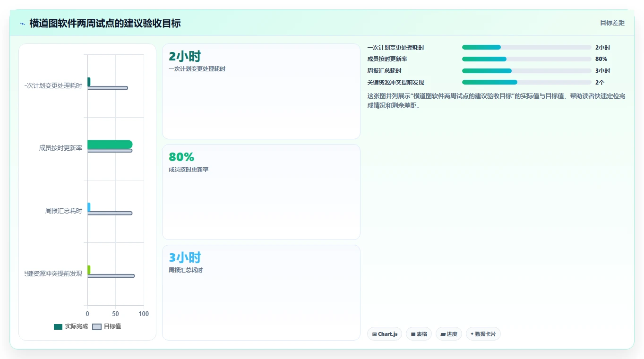Viewport: 644px width, 359px height.
Task: Click the 进度 tag chip
Action: [x=449, y=334]
